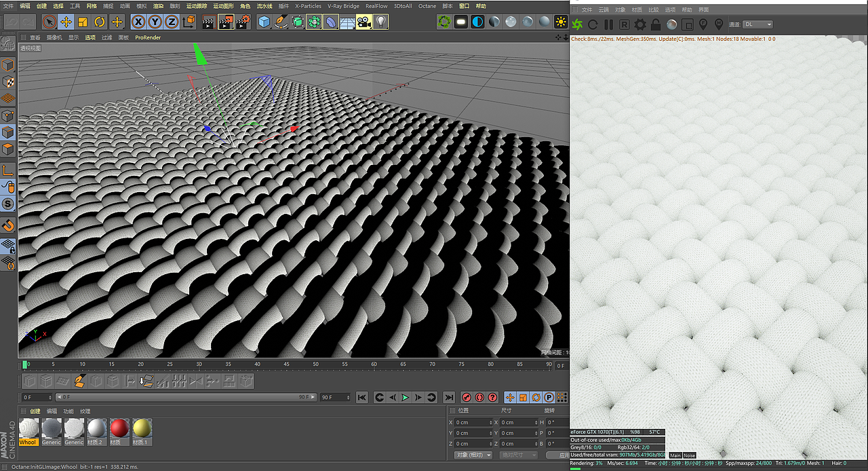
Task: Open the V-Ray Bridge menu
Action: pos(343,5)
